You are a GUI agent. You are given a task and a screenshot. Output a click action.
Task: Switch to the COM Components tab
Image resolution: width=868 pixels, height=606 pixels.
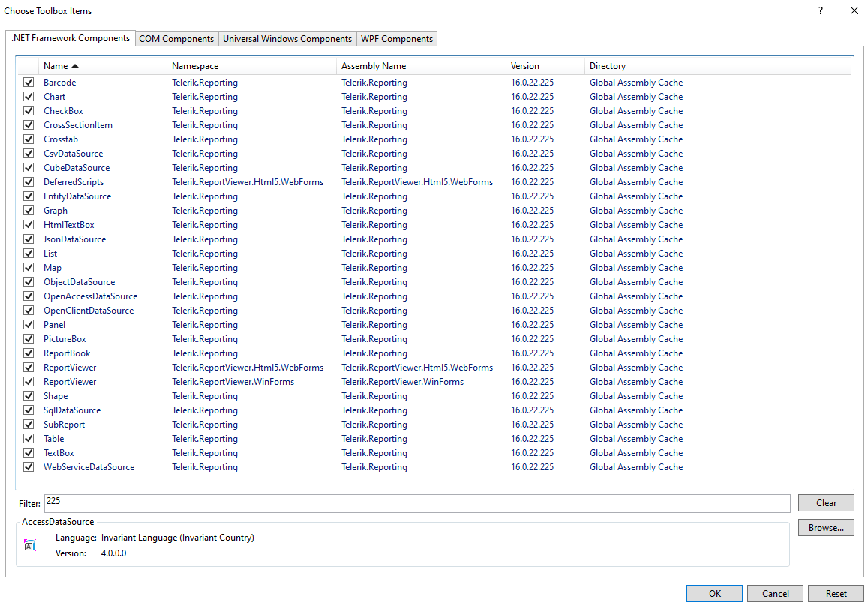coord(176,38)
